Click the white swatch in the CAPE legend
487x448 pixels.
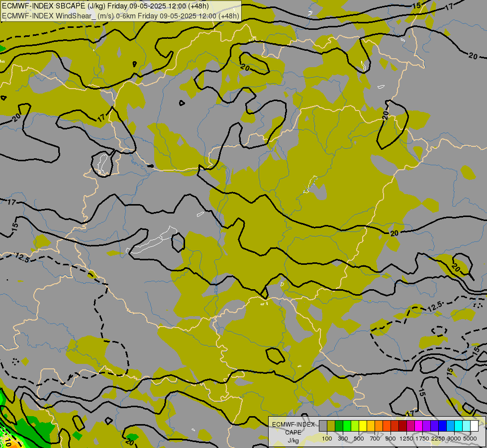(474, 426)
